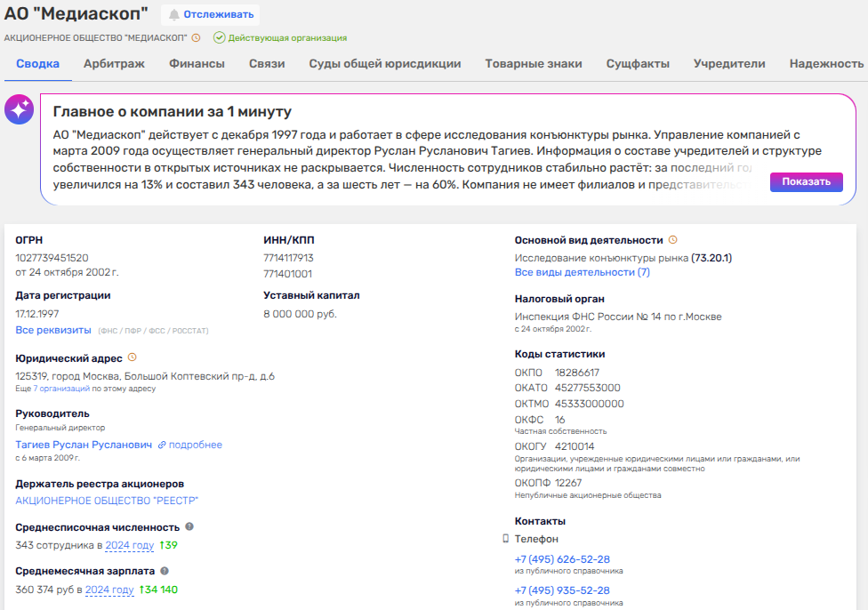Click the purple AI sparkle icon
Image resolution: width=868 pixels, height=610 pixels.
click(19, 110)
